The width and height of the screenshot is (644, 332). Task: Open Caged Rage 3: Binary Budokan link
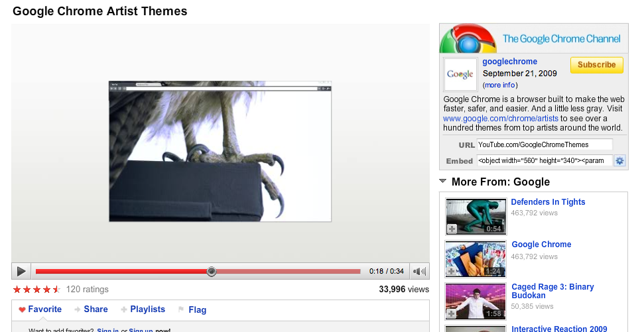point(553,291)
